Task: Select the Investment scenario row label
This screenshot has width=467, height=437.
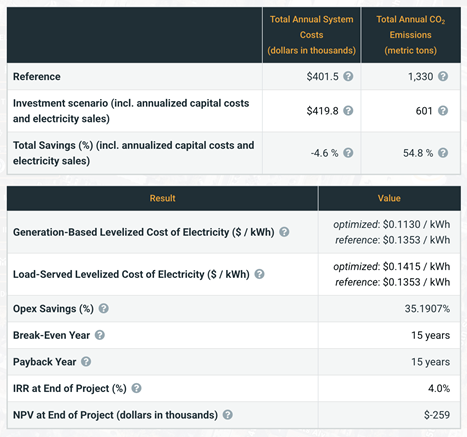Action: coord(131,111)
